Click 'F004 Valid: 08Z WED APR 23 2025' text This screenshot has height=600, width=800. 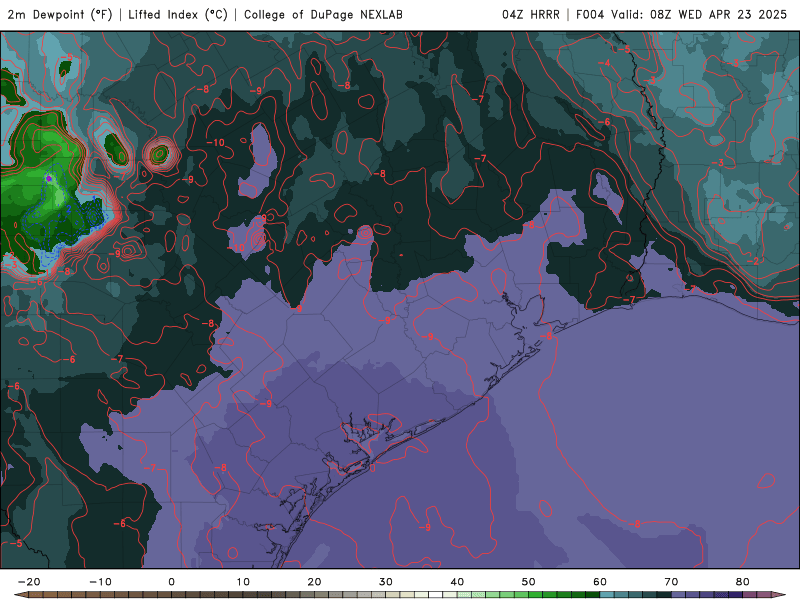coord(681,15)
